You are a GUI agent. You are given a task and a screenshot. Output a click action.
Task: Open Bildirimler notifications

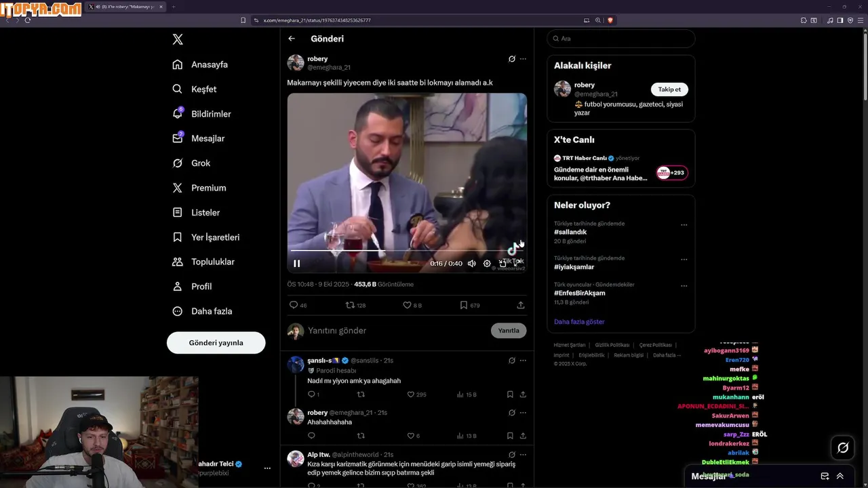click(202, 114)
